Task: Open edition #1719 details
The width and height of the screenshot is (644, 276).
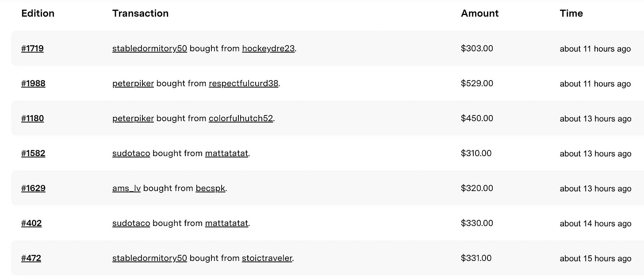Action: tap(32, 49)
